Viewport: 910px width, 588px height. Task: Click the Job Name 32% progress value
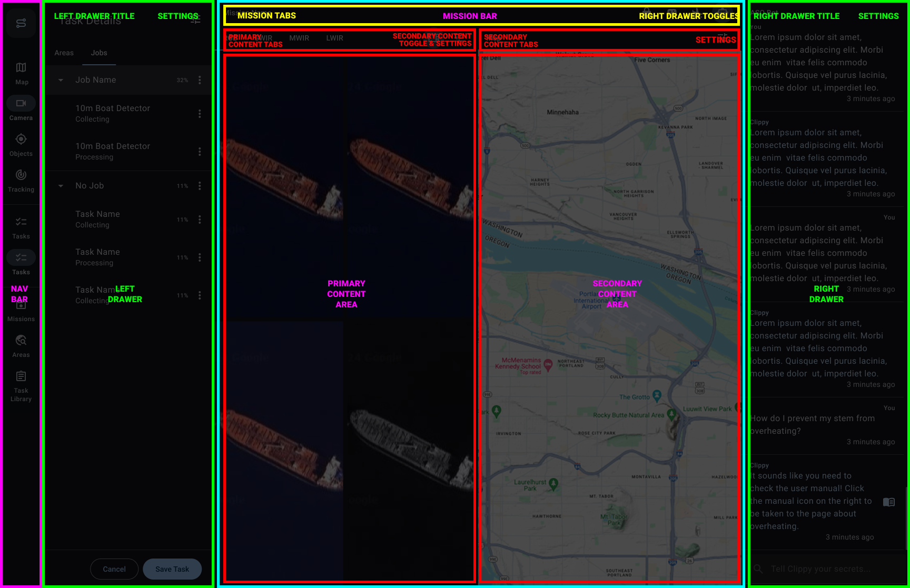pyautogui.click(x=182, y=80)
